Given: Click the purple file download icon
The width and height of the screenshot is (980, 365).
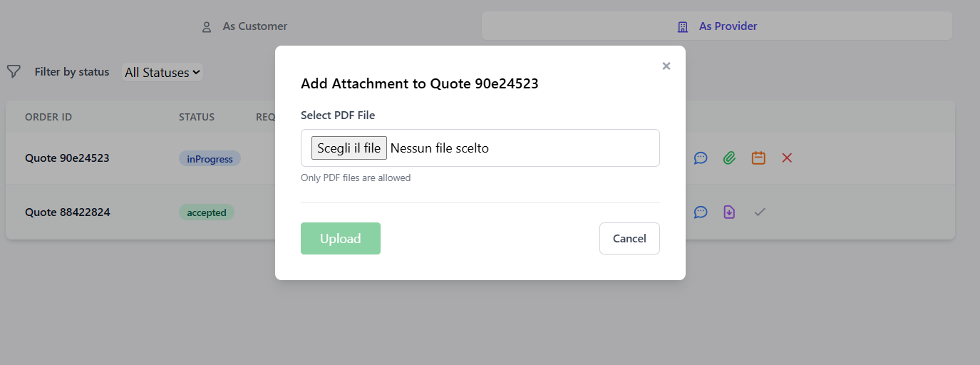Looking at the screenshot, I should pyautogui.click(x=729, y=212).
